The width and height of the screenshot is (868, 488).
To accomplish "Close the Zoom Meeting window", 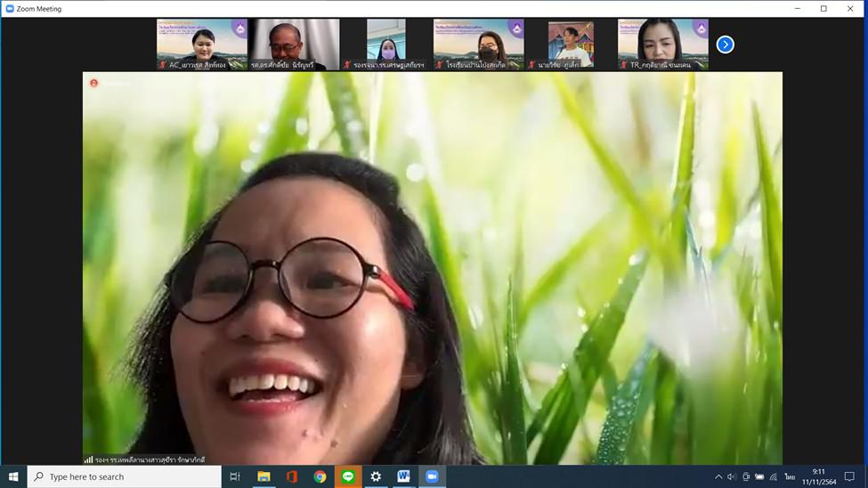I will click(850, 8).
